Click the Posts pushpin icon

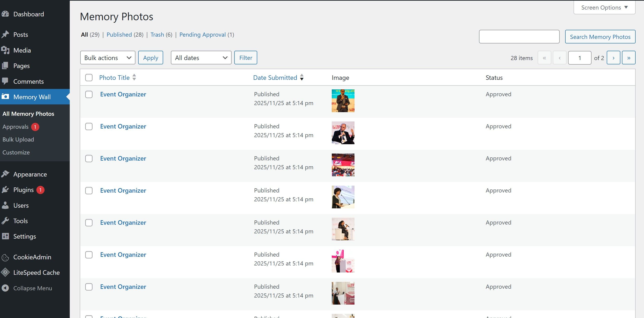pos(5,35)
